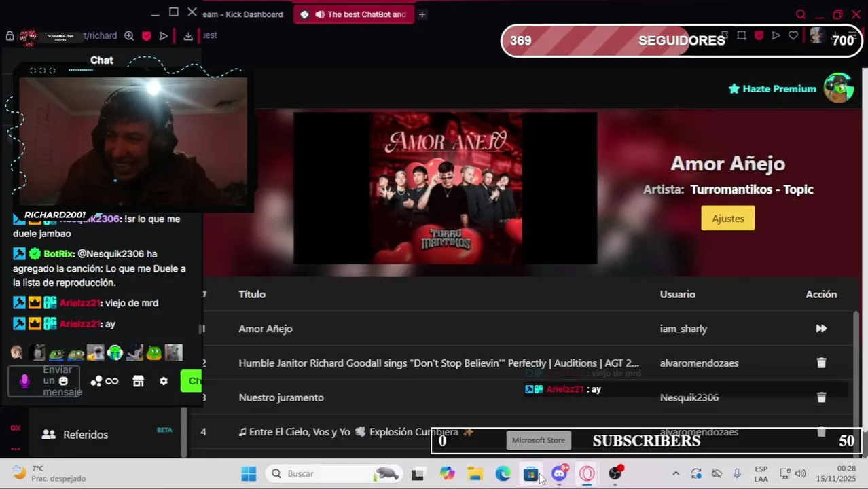Click the Chat panel title
Viewport: 868px width, 489px height.
click(x=102, y=60)
